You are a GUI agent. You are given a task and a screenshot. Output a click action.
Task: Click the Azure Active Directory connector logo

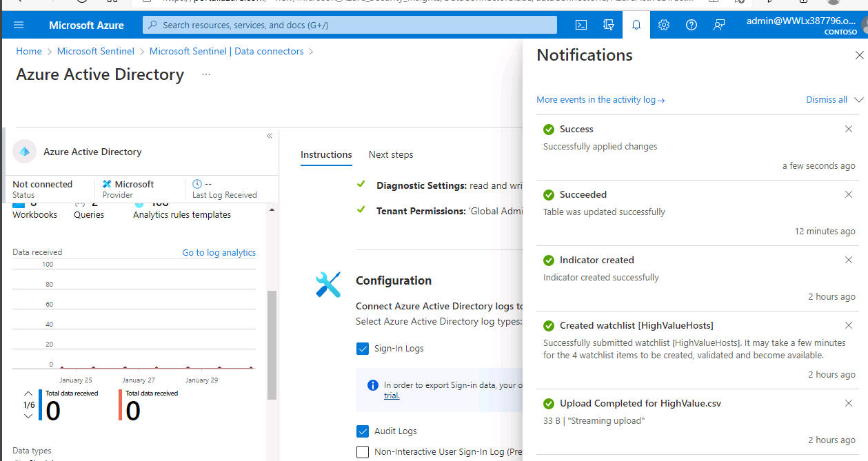coord(24,151)
